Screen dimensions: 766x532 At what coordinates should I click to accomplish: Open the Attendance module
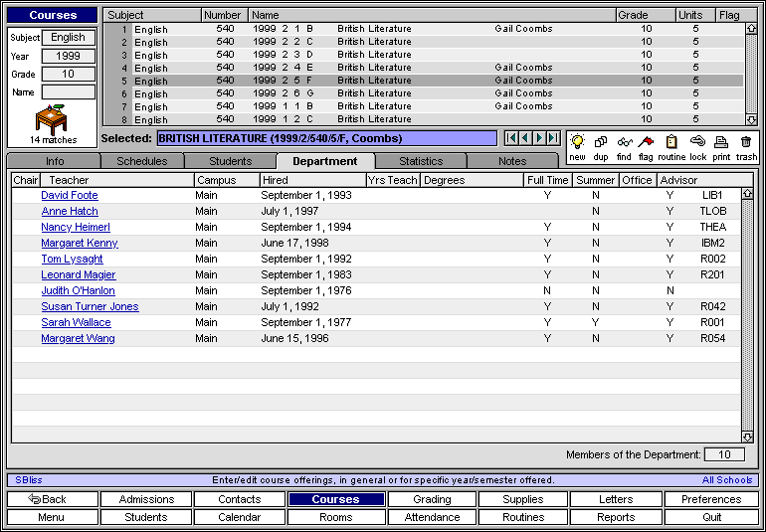coord(432,517)
